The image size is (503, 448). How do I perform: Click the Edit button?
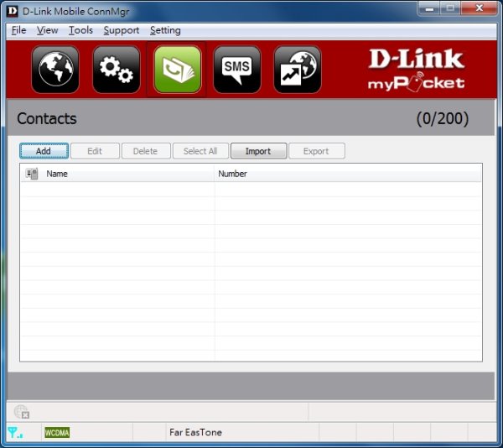[95, 151]
